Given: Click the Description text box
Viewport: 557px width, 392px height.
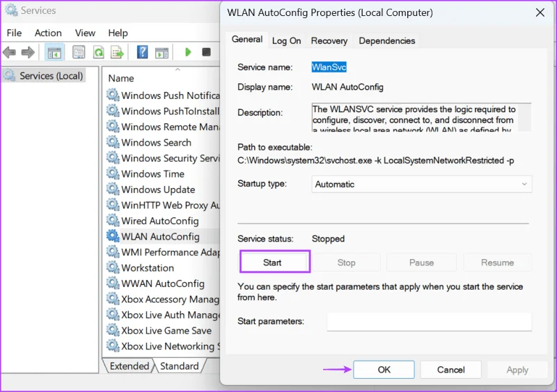Looking at the screenshot, I should [421, 117].
